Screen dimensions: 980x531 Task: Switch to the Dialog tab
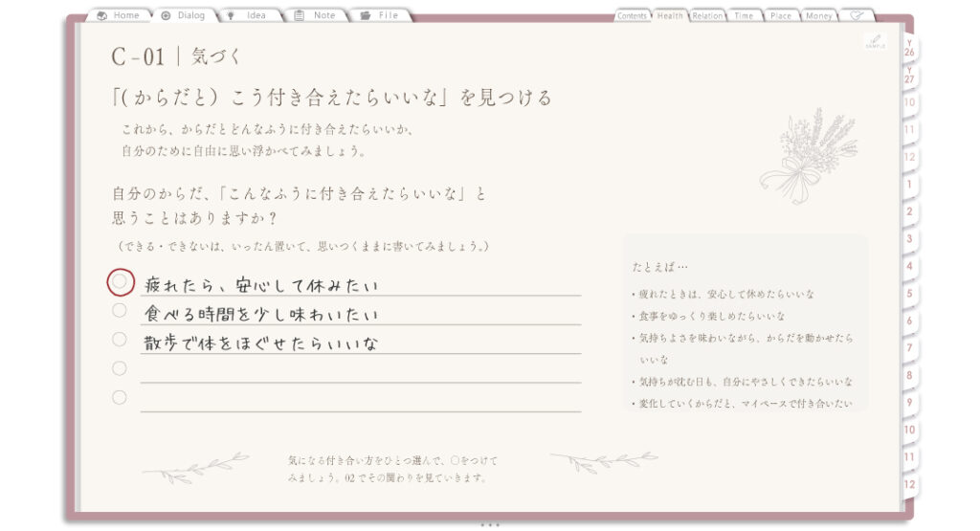[184, 15]
